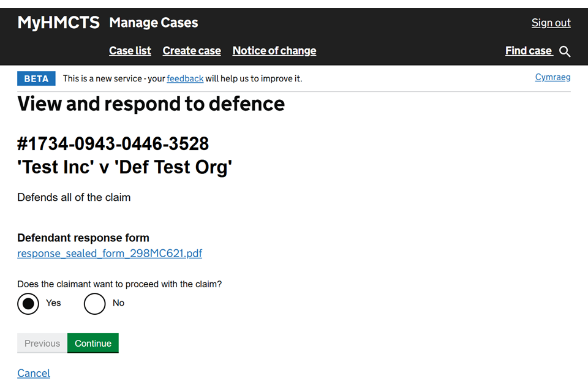Image resolution: width=588 pixels, height=392 pixels.
Task: Open the Find case link
Action: [x=529, y=51]
